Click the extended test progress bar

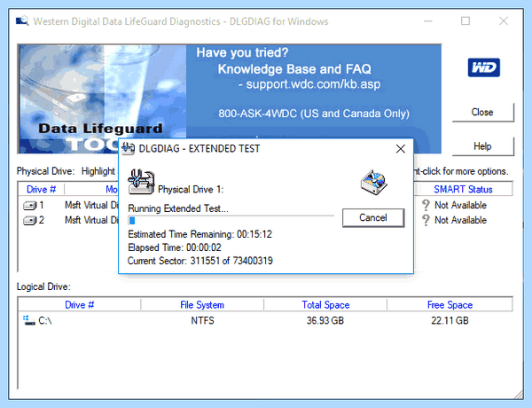pos(231,221)
